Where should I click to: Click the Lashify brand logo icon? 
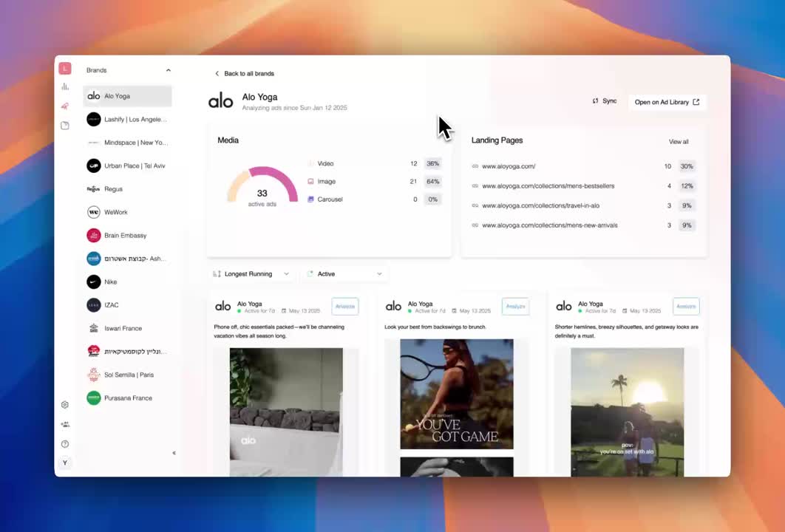(94, 119)
